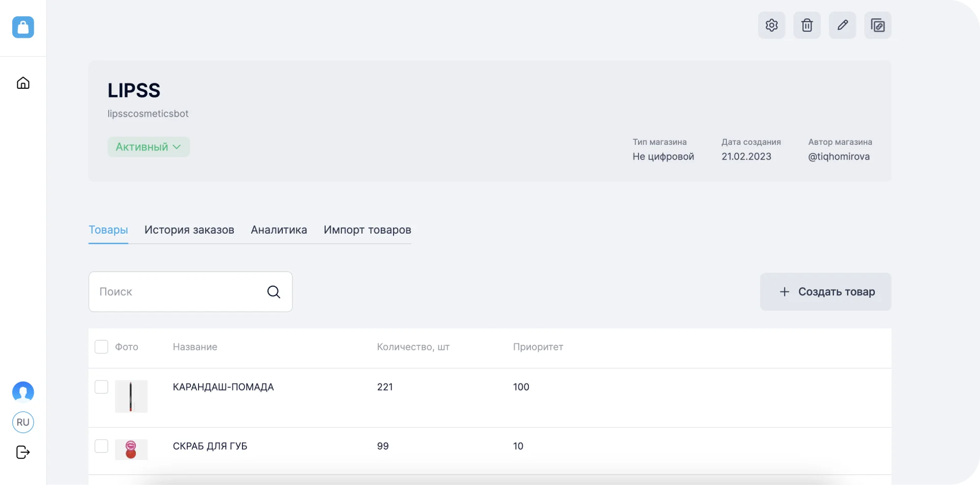This screenshot has width=980, height=485.
Task: Log out using sidebar exit icon
Action: pyautogui.click(x=23, y=452)
